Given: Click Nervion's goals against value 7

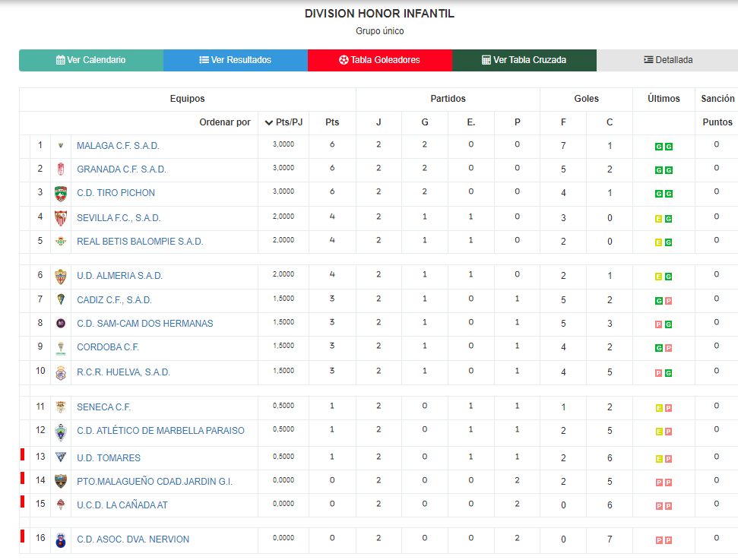Looking at the screenshot, I should point(610,539).
